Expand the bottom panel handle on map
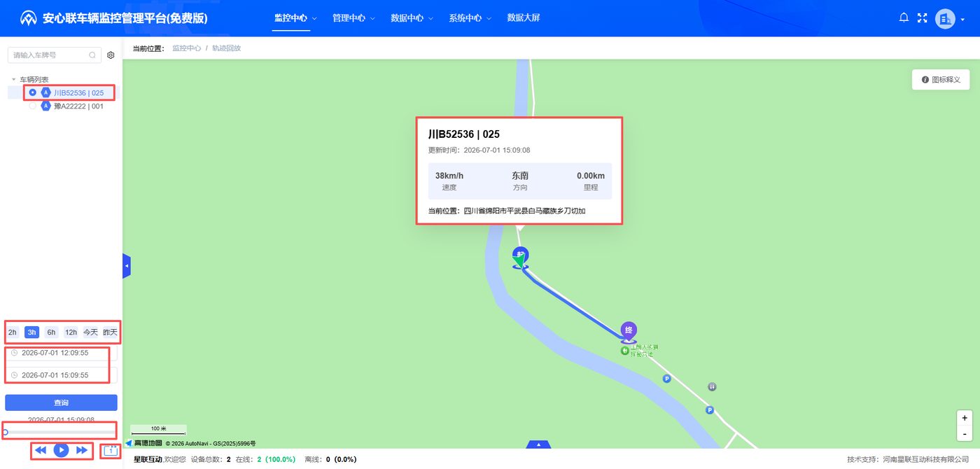 tap(538, 444)
